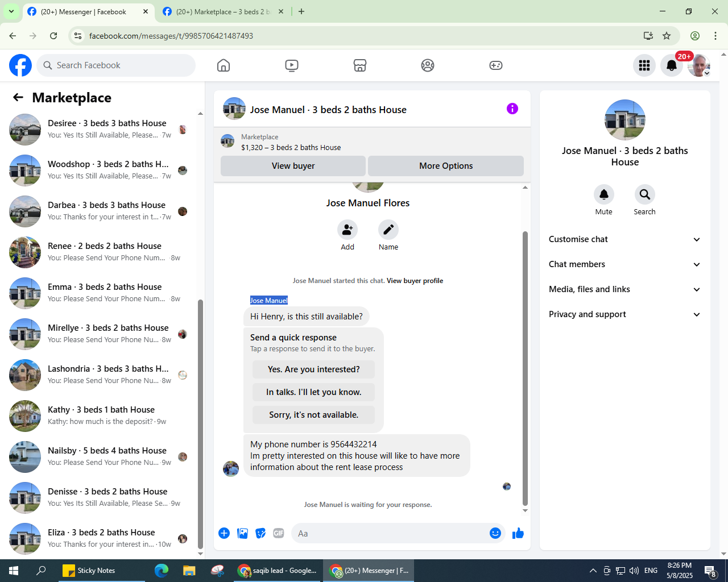Open Renee 2 beds 2 baths conversation
The image size is (728, 582).
click(100, 252)
